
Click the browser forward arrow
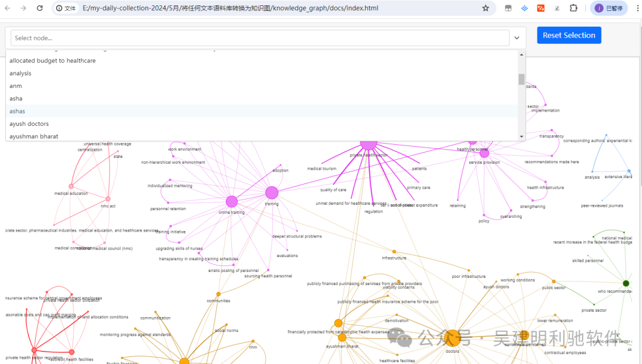23,8
